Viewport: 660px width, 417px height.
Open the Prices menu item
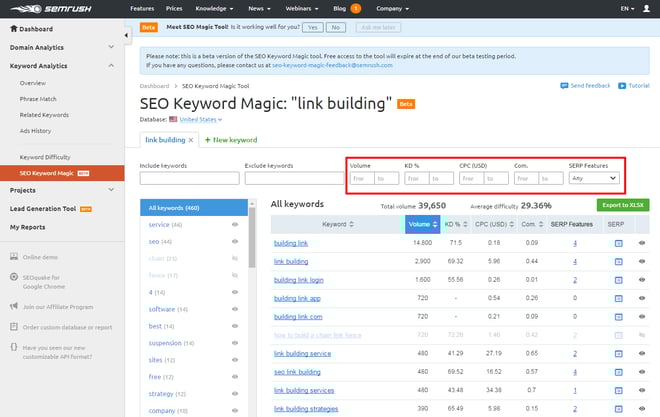point(174,8)
